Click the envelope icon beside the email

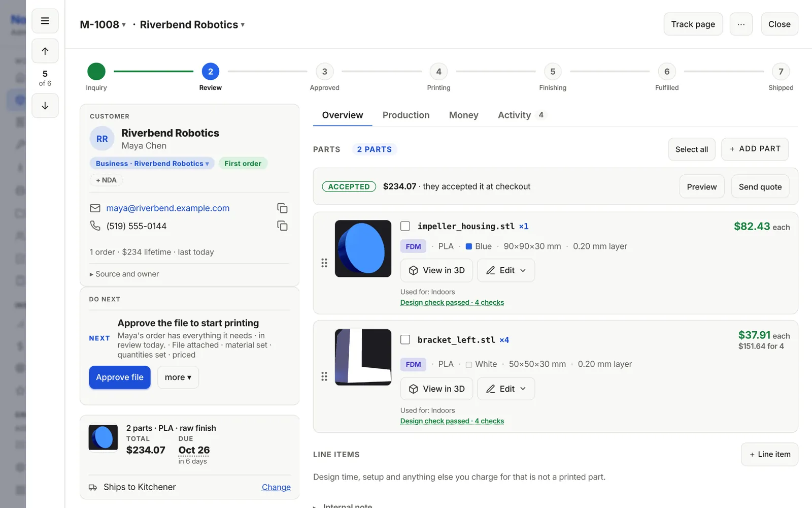pyautogui.click(x=95, y=208)
